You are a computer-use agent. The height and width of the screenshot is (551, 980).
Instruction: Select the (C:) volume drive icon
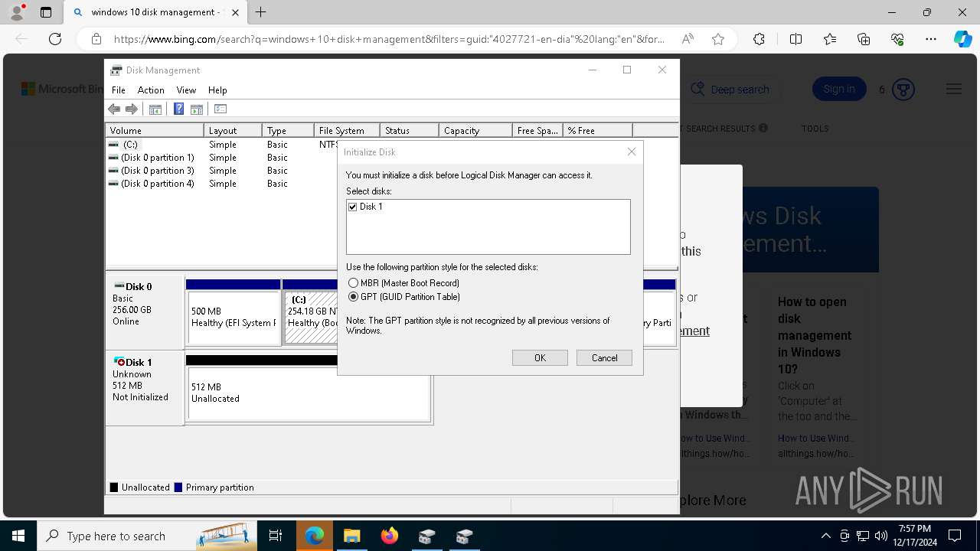click(113, 144)
